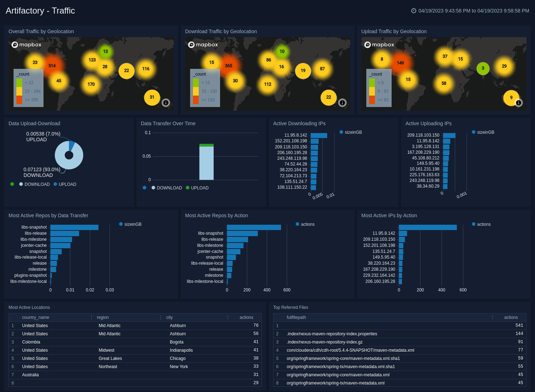Click libs-snapshot bar in Repos by Data Transfer
Screen dimensions: 535x392
(74, 227)
